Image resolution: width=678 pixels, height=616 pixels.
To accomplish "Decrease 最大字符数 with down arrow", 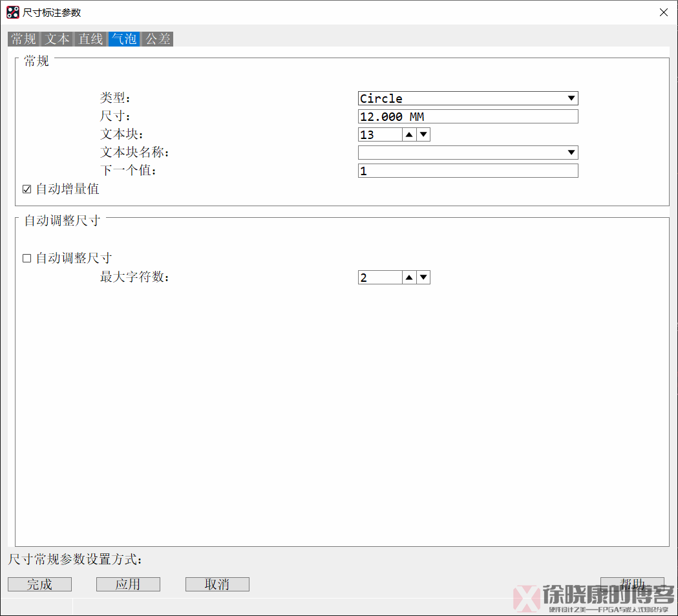I will tap(423, 277).
